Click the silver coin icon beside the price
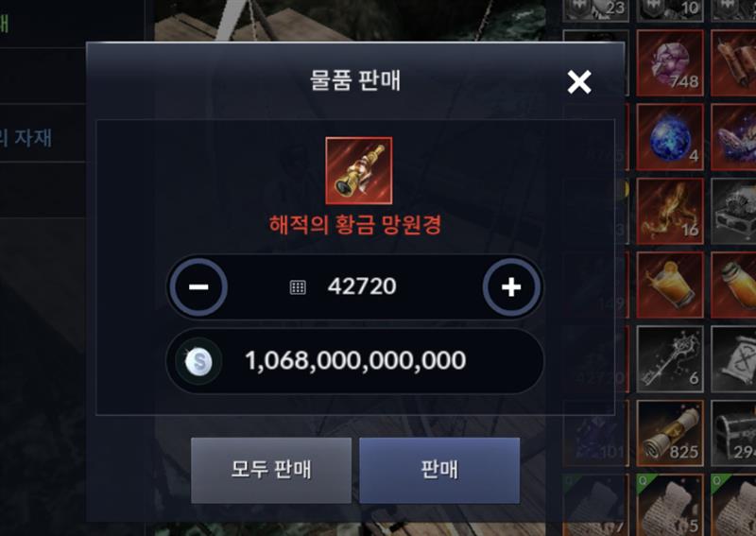Viewport: 756px width, 536px height. [x=198, y=361]
